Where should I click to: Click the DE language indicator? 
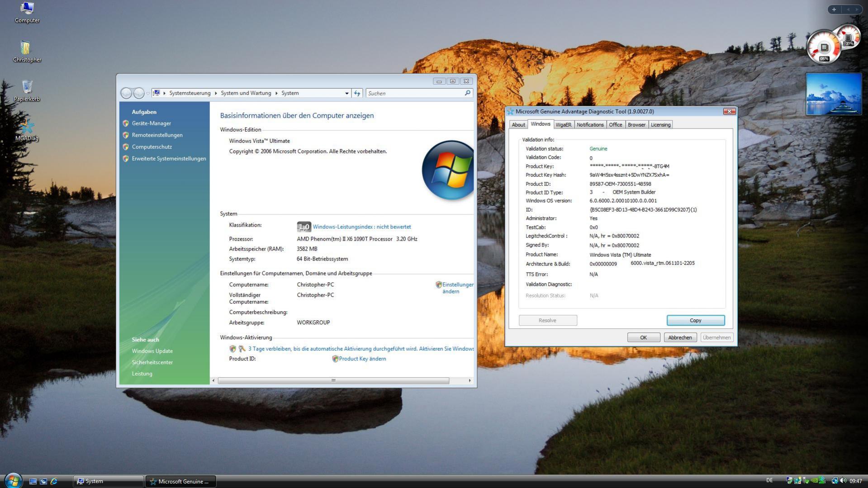[x=769, y=480]
